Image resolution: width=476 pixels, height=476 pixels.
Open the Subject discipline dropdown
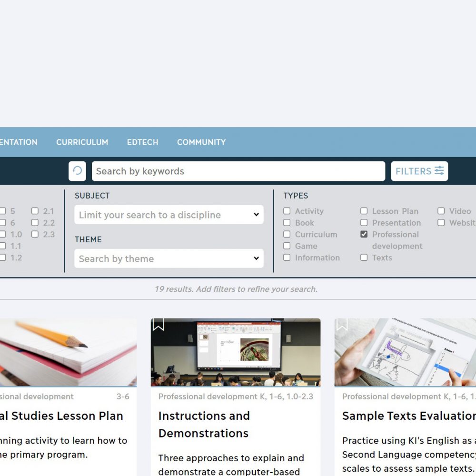tap(169, 215)
